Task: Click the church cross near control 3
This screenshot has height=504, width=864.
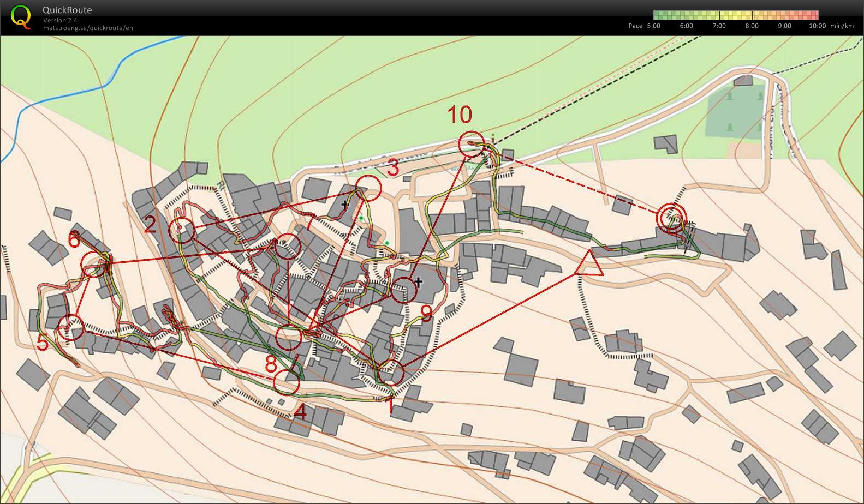Action: 345,205
